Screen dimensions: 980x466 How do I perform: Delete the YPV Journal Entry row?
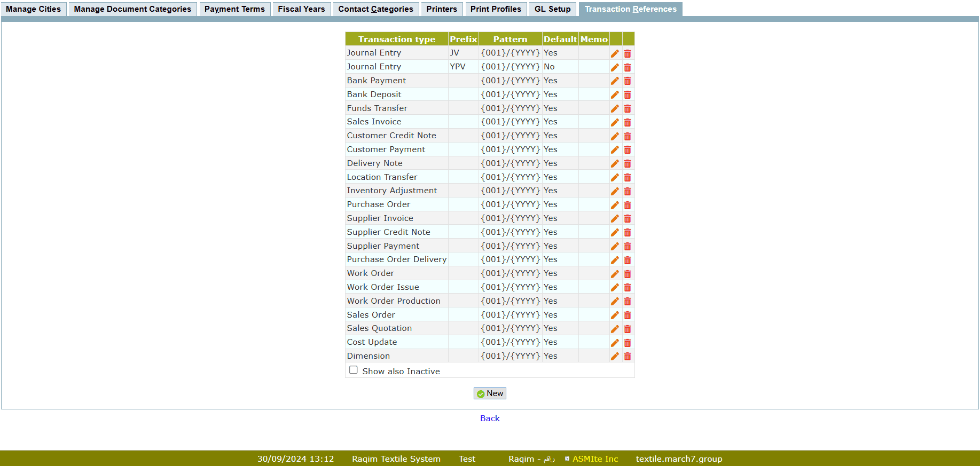628,67
